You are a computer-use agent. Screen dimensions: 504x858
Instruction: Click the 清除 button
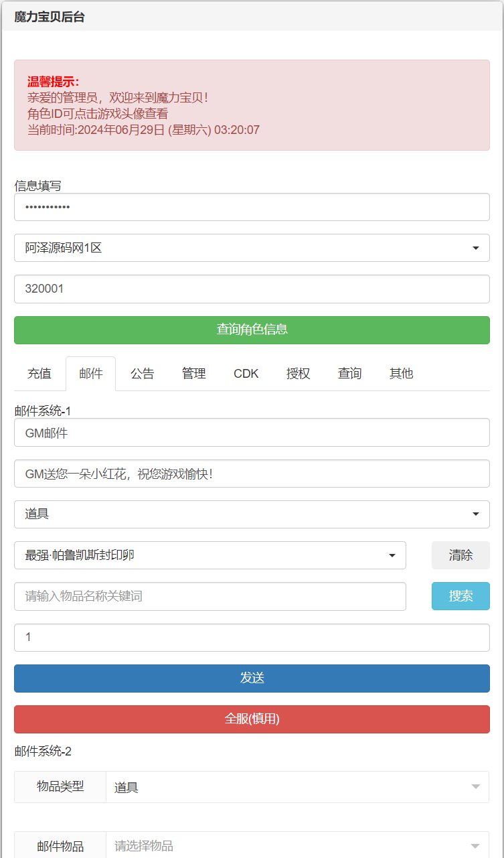pos(460,555)
